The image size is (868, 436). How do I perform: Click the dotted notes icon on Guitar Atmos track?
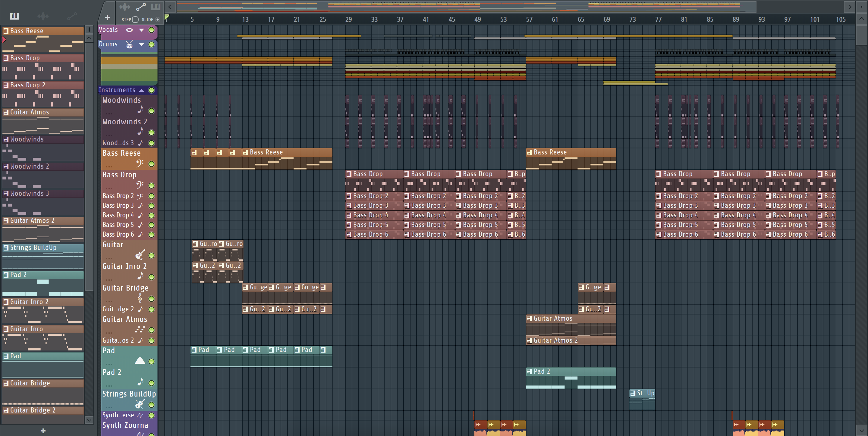click(140, 330)
